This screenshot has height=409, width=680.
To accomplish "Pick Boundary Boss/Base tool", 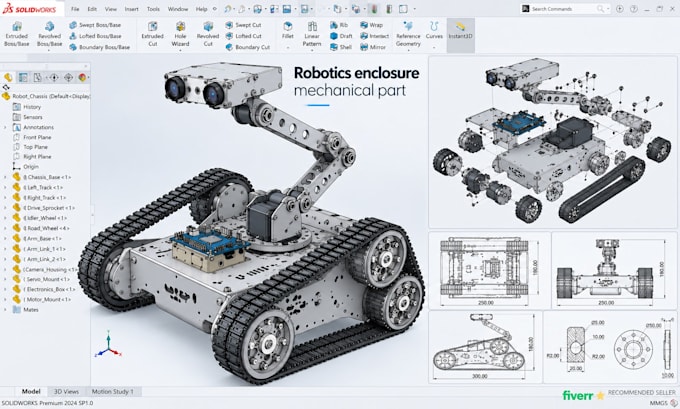I will coord(100,47).
